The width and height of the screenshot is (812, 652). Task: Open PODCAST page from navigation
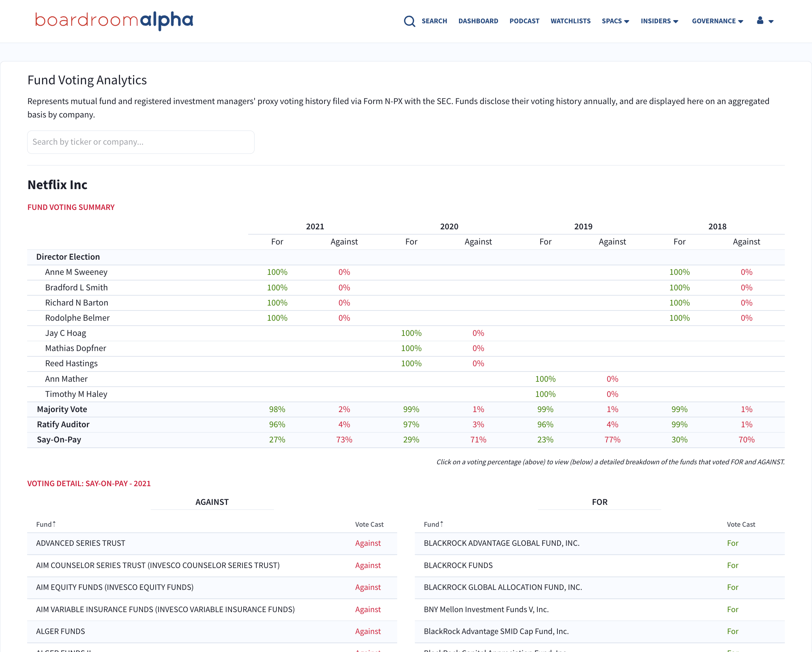524,21
